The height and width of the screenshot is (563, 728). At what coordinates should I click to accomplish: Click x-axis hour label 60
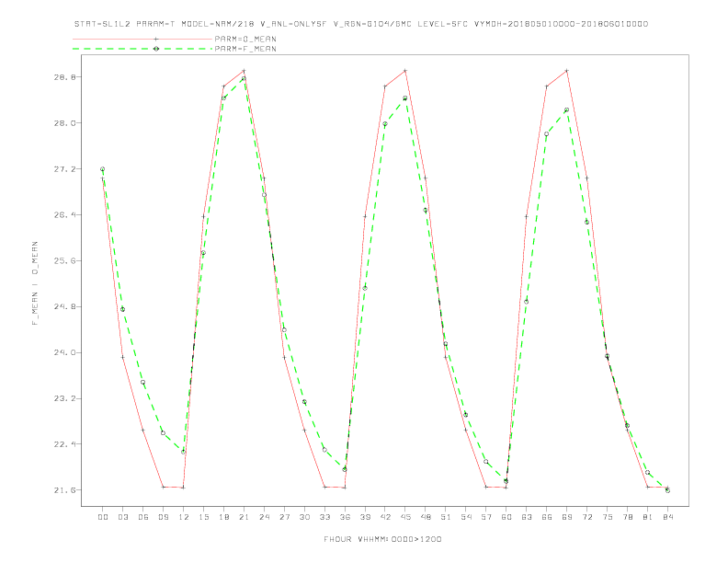click(x=506, y=517)
